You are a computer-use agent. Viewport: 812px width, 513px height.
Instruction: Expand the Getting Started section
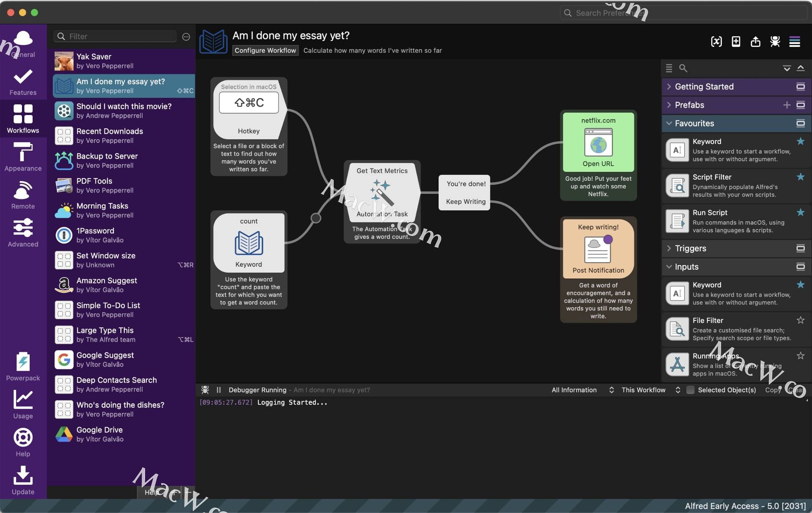tap(669, 87)
